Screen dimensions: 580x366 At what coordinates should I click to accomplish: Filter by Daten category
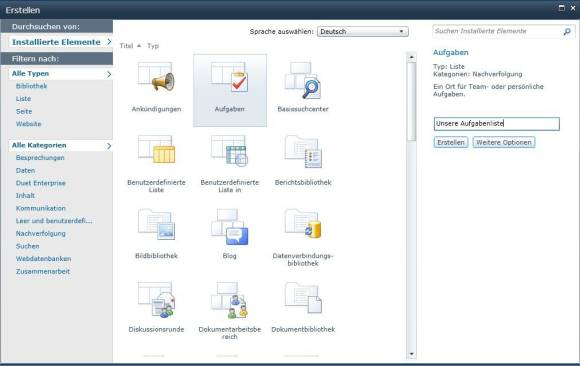tap(25, 170)
